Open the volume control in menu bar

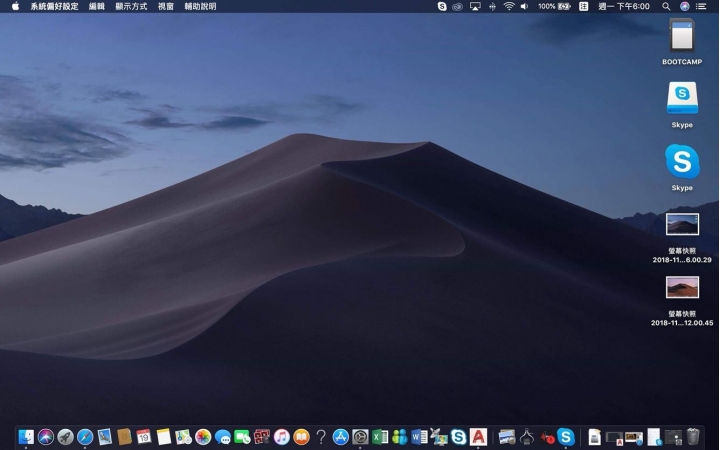[x=524, y=6]
